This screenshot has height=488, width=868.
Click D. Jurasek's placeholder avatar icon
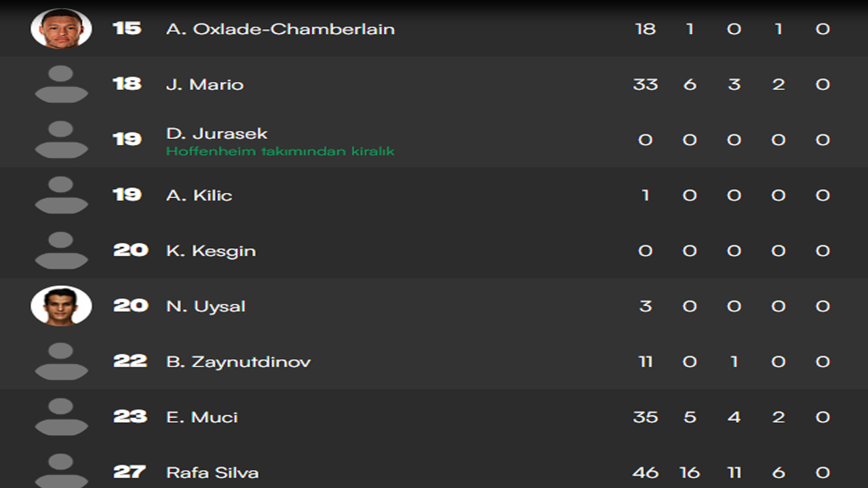click(61, 140)
